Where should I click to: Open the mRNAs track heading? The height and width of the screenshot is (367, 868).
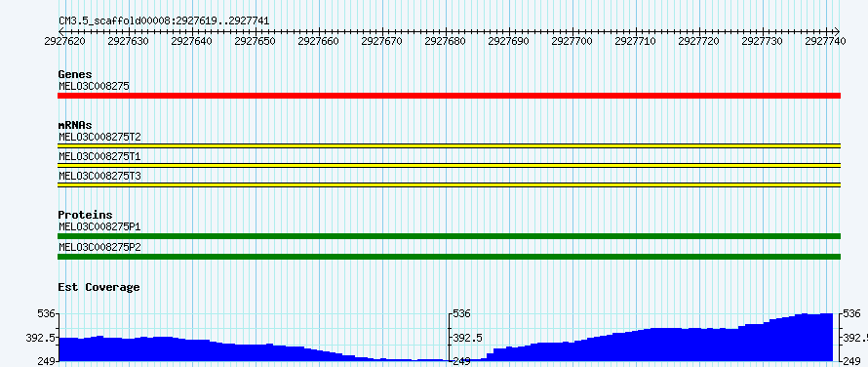click(x=75, y=125)
